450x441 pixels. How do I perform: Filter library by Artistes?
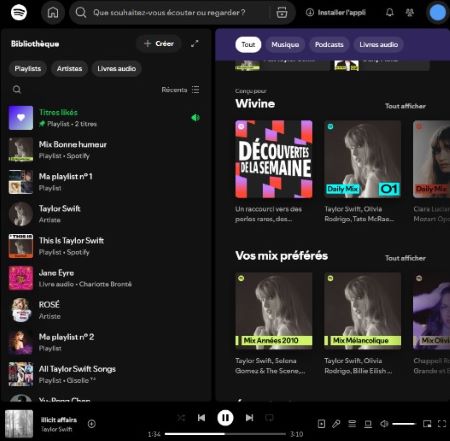click(69, 69)
